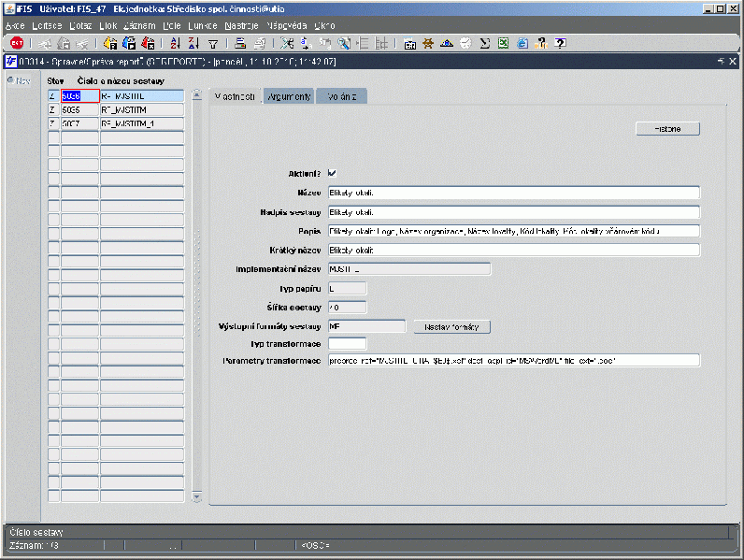Click the scroll down arrow of report list
The width and height of the screenshot is (744, 560).
197,496
